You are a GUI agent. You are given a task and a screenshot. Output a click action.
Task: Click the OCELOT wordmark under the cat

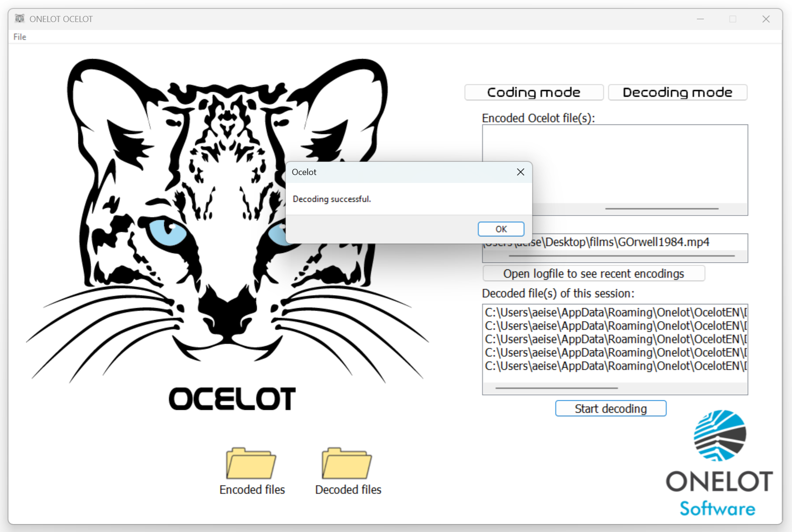coord(232,399)
